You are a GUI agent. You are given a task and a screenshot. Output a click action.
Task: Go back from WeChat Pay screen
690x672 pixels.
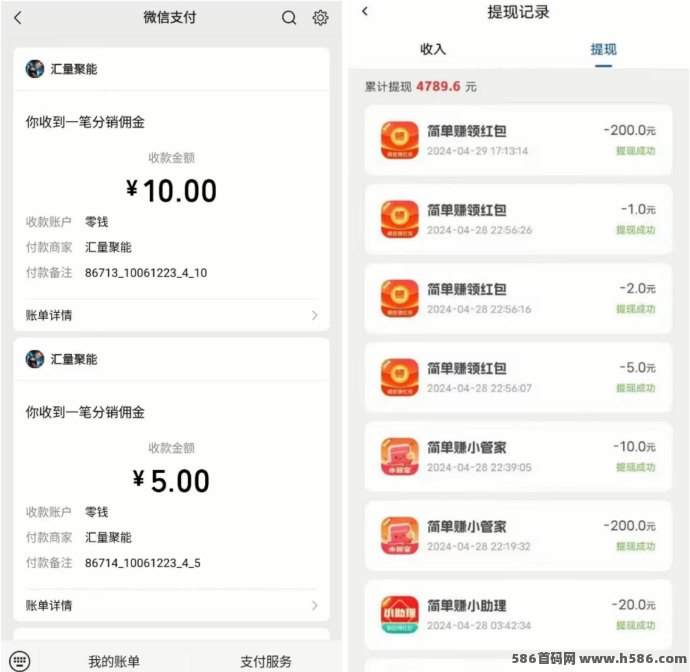(18, 18)
